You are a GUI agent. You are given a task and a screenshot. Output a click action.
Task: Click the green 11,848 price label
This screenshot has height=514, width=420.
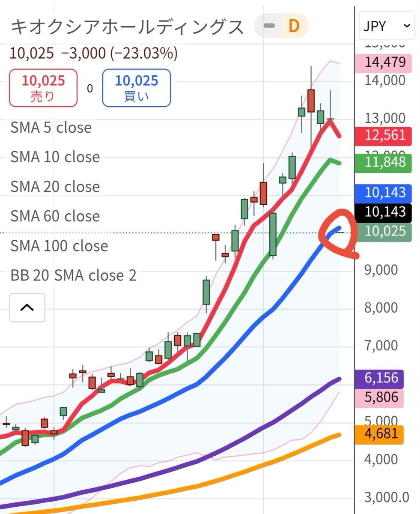(384, 163)
